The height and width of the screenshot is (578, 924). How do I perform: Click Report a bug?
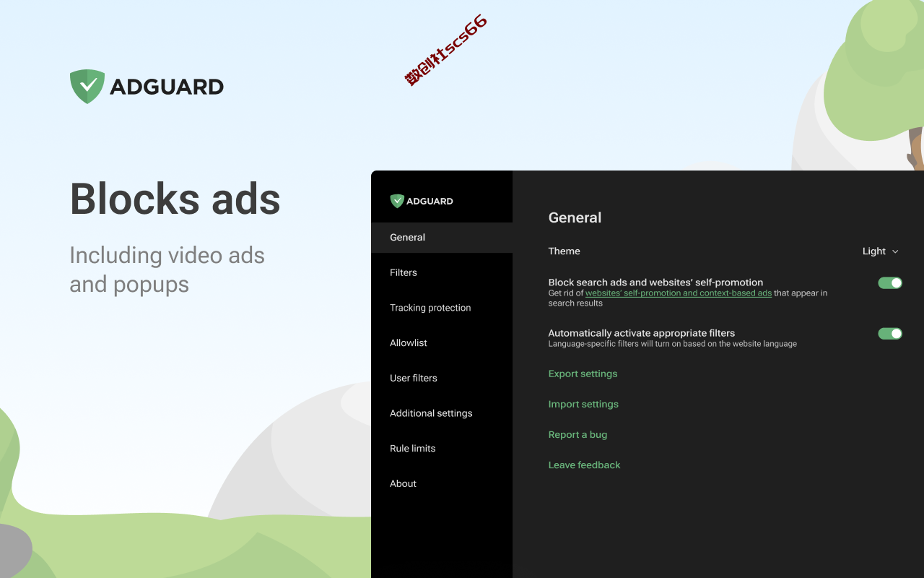click(x=577, y=434)
